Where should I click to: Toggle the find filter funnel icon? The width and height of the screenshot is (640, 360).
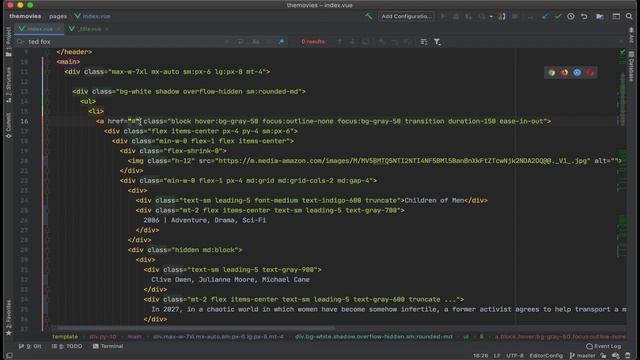[437, 42]
